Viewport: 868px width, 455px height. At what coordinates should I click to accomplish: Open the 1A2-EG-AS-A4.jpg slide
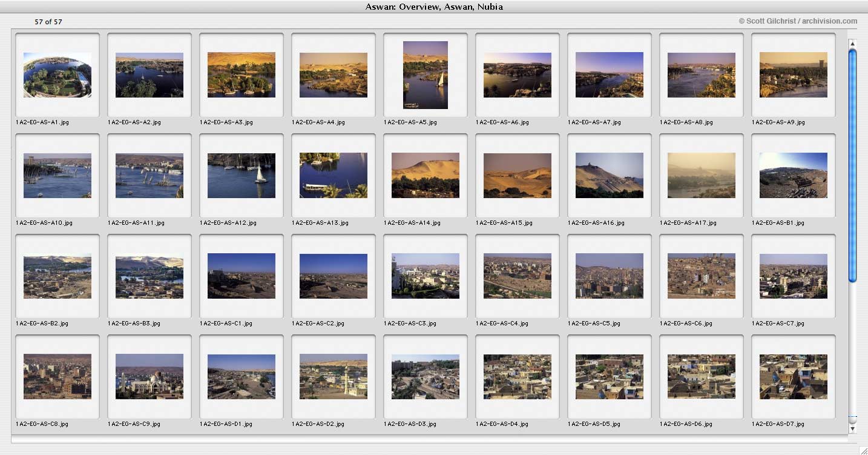tap(334, 75)
